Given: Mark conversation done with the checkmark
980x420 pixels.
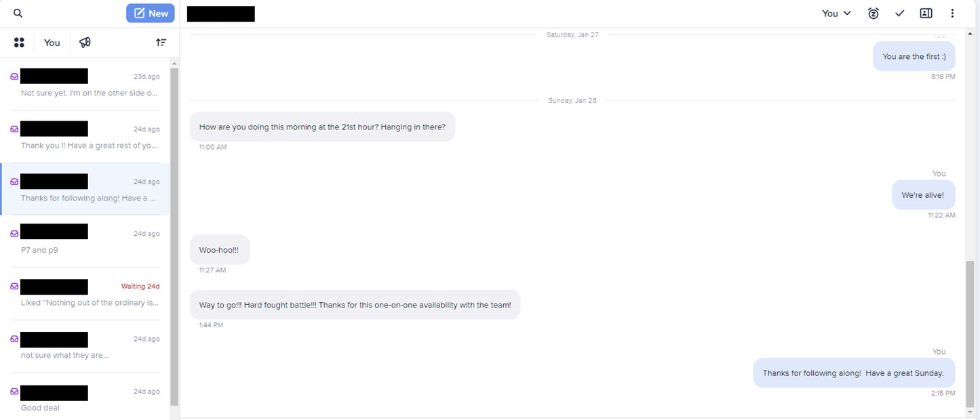Looking at the screenshot, I should 900,14.
